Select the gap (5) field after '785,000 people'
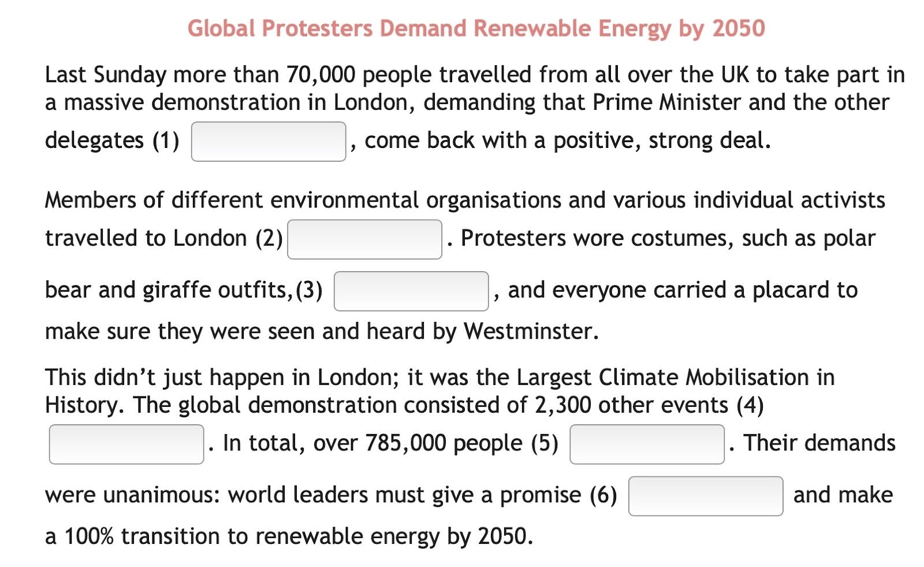 [x=647, y=444]
